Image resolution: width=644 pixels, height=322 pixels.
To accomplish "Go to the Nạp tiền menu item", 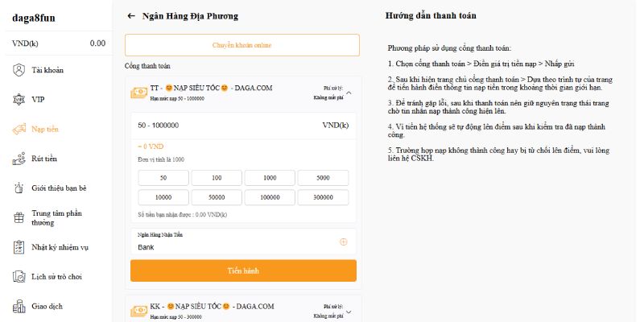I will click(x=45, y=129).
